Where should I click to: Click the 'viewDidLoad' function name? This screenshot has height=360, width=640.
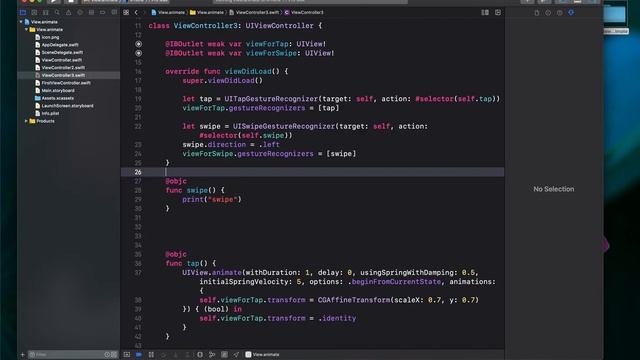coord(248,71)
